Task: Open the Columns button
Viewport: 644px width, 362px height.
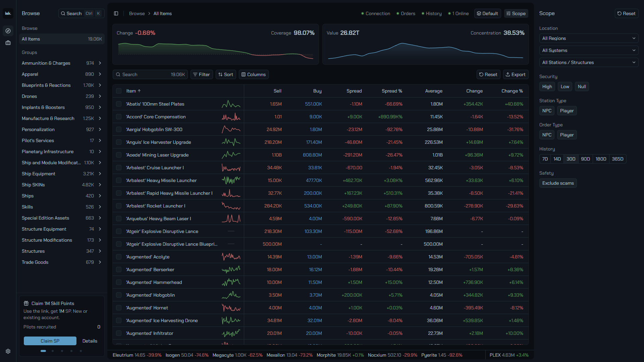Action: 254,74
